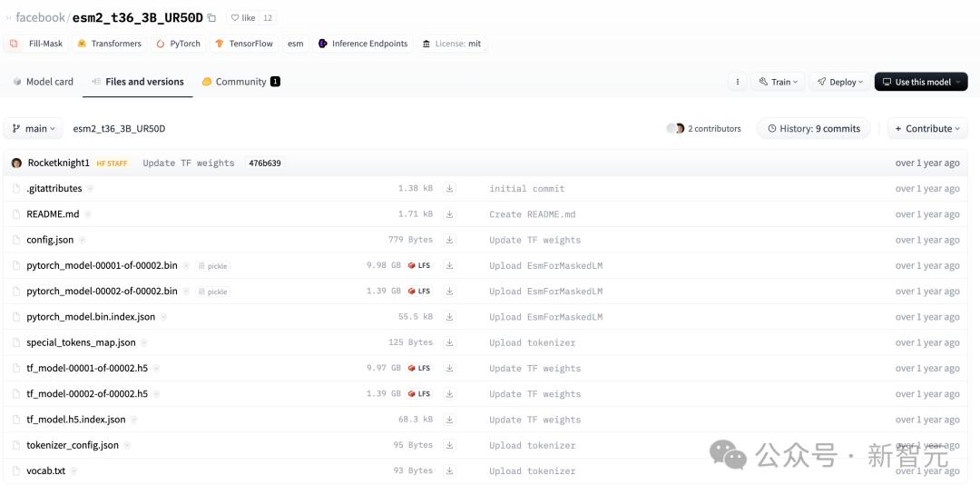Viewport: 980px width, 495px height.
Task: Click the pickle badge on pytorch_model-00002-of-00002.bin
Action: [x=213, y=292]
